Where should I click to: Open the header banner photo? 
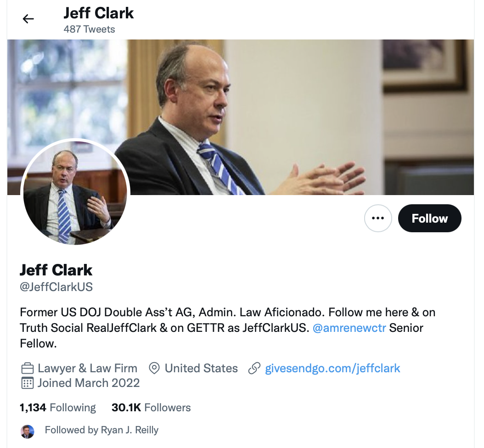point(241,117)
